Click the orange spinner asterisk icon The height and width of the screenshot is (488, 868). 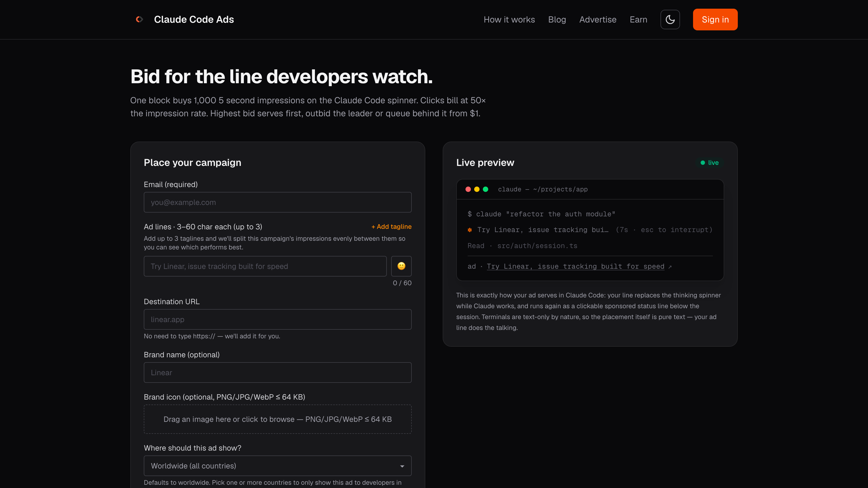470,230
